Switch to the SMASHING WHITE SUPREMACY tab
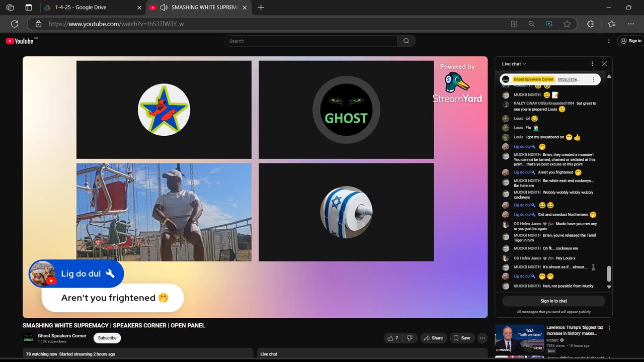Viewport: 644px width, 362px height. tap(199, 8)
